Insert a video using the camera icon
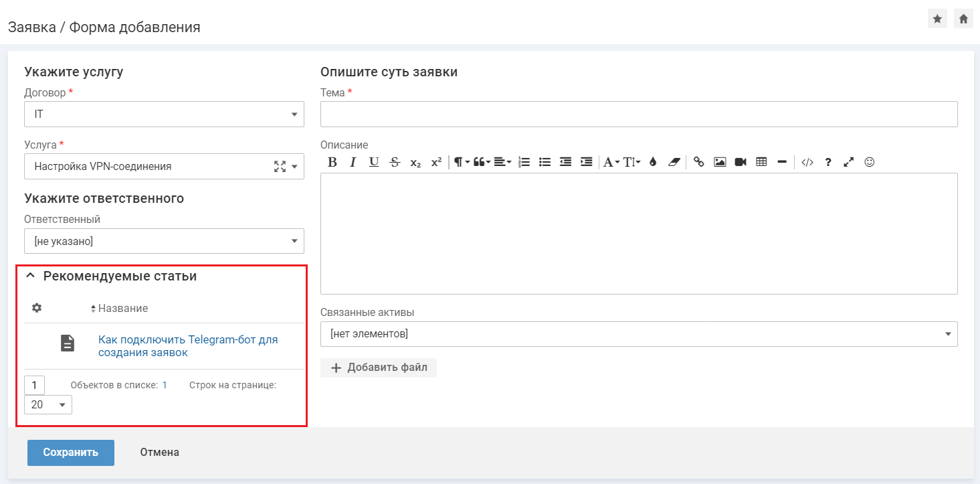The height and width of the screenshot is (484, 980). (x=741, y=162)
